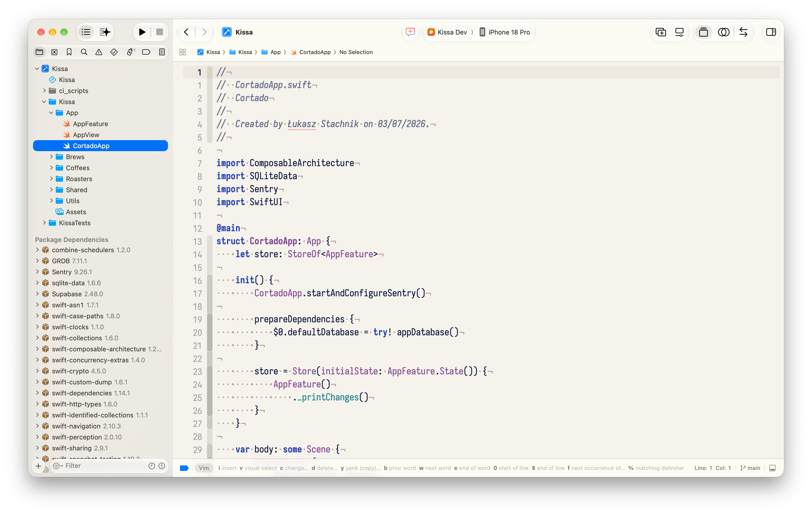Click the blue breakpoints tag icon
Image resolution: width=812 pixels, height=514 pixels.
tap(184, 468)
